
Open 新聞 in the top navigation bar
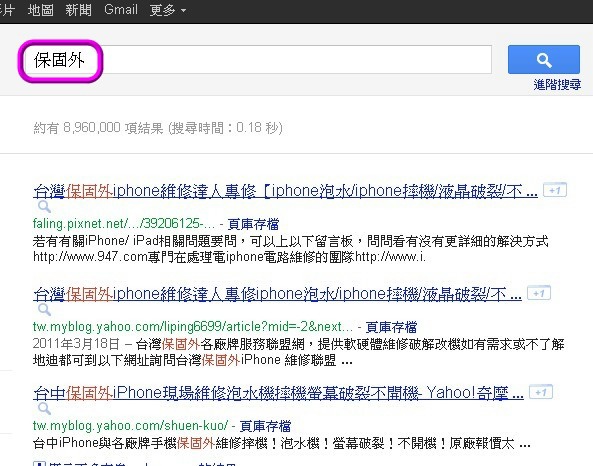78,10
